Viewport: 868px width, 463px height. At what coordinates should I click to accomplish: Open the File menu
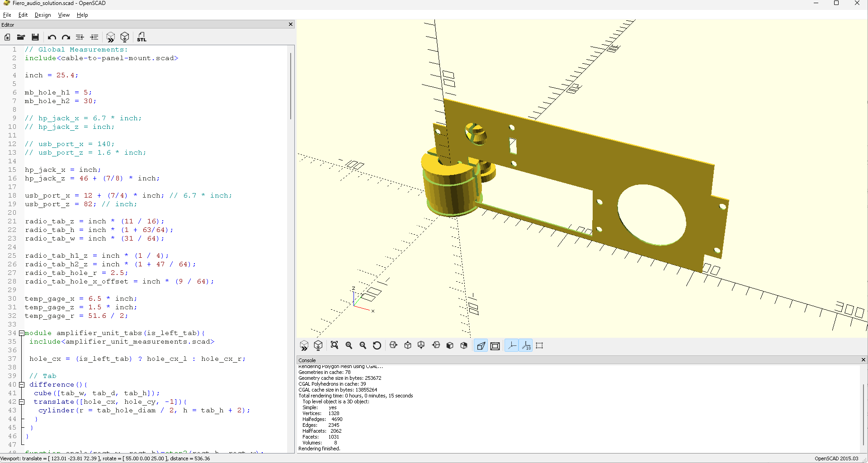pyautogui.click(x=7, y=15)
